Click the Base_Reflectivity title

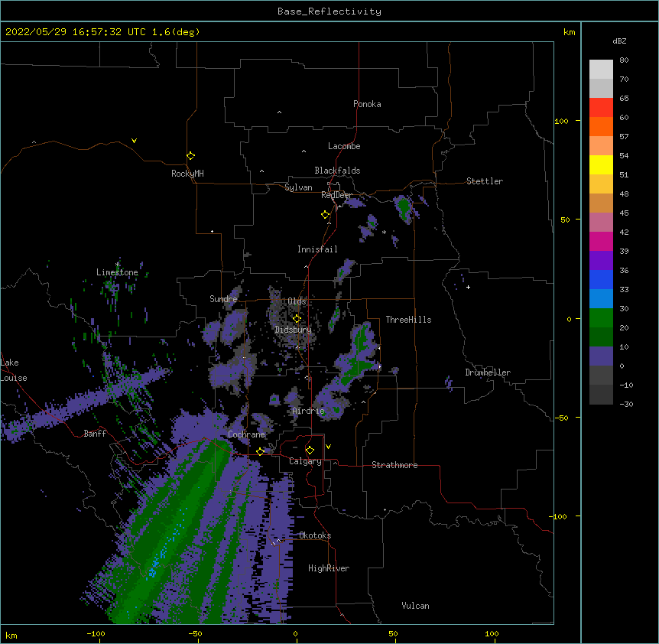click(x=329, y=11)
